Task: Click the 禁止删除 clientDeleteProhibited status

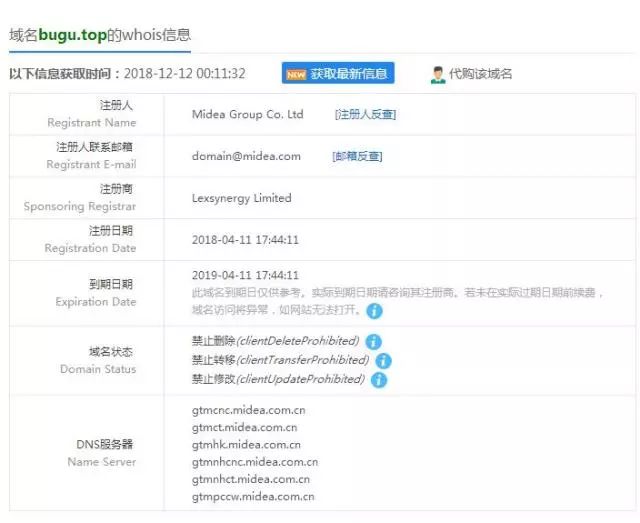Action: tap(276, 341)
